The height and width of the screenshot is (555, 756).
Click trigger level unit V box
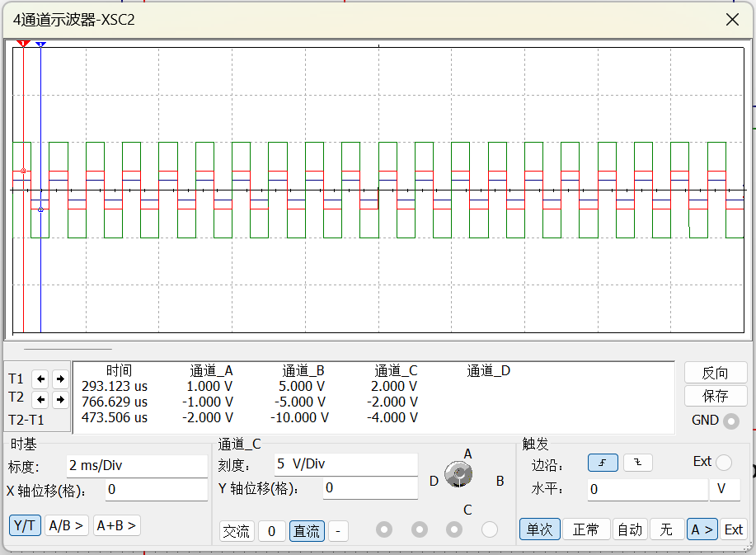(725, 489)
